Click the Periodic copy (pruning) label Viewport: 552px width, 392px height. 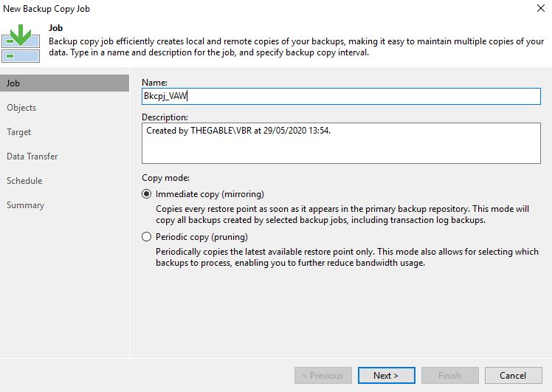[x=201, y=237]
